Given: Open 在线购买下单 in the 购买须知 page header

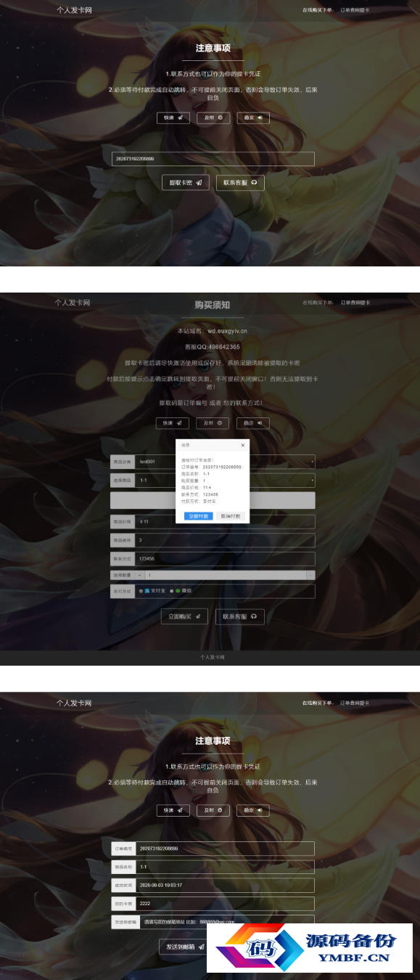Looking at the screenshot, I should tap(318, 302).
